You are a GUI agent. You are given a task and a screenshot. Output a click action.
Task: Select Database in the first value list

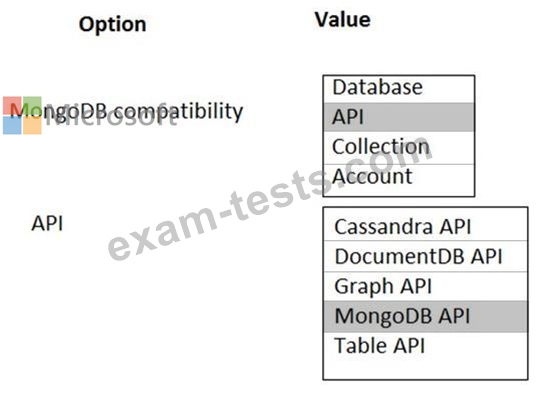coord(398,89)
